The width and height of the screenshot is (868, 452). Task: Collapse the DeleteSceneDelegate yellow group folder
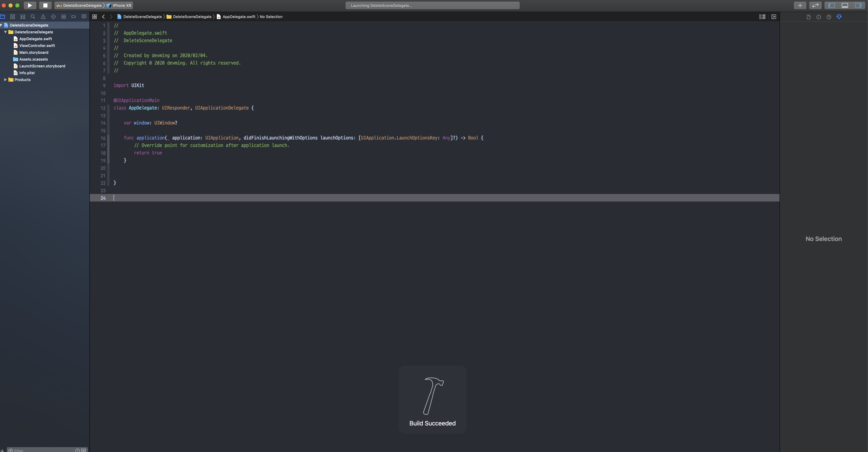5,32
